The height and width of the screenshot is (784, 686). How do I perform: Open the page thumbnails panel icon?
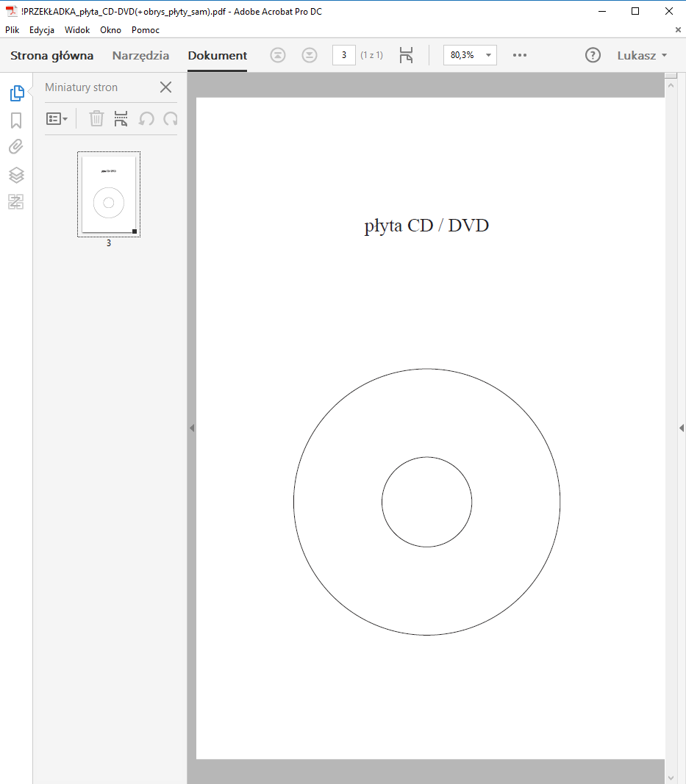tap(16, 93)
